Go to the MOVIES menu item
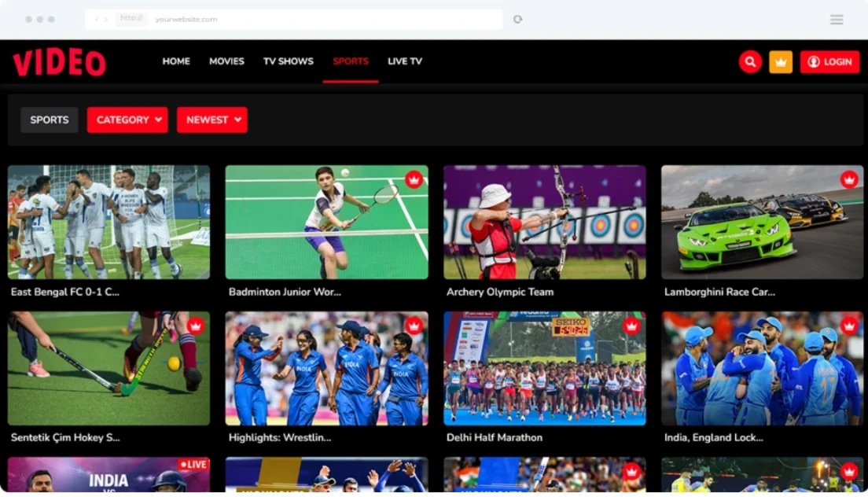 226,61
